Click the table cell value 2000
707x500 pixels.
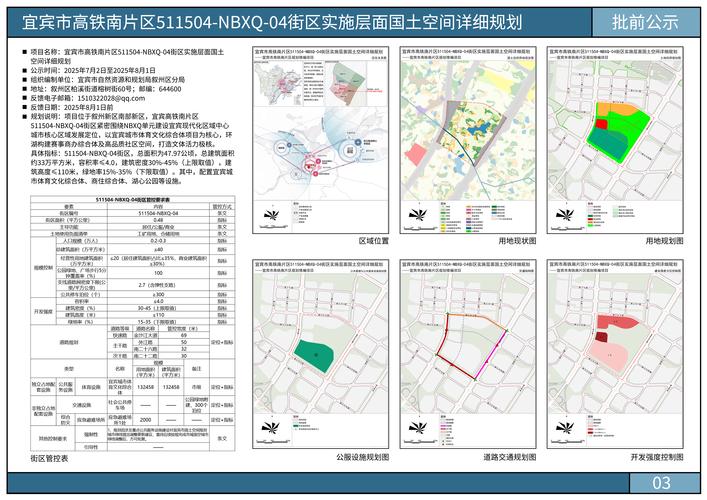pos(145,420)
